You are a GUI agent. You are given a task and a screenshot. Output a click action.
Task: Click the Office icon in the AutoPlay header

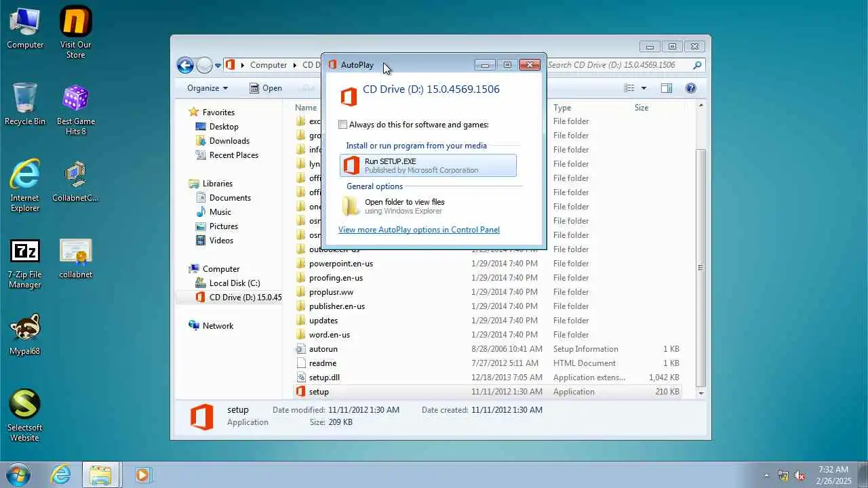pyautogui.click(x=349, y=96)
